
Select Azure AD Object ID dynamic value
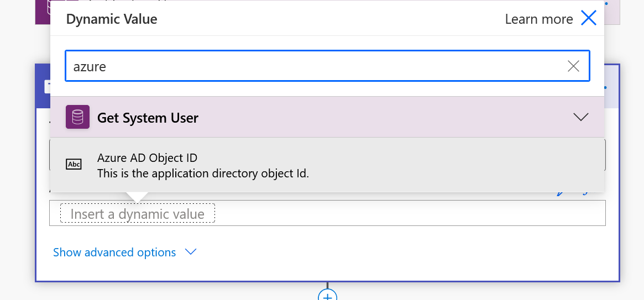[147, 158]
